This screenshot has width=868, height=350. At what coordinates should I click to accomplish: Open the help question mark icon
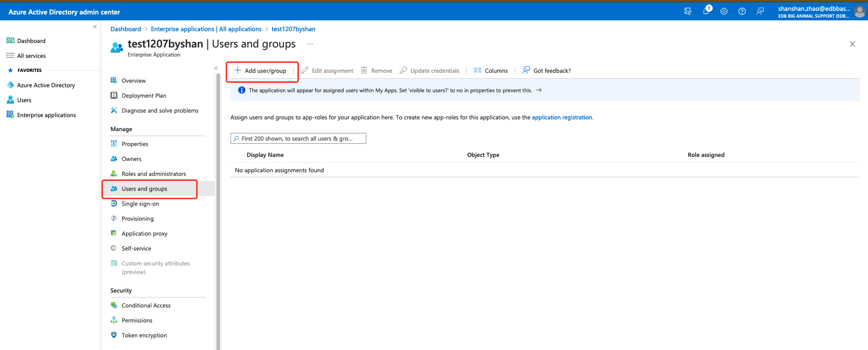point(742,11)
